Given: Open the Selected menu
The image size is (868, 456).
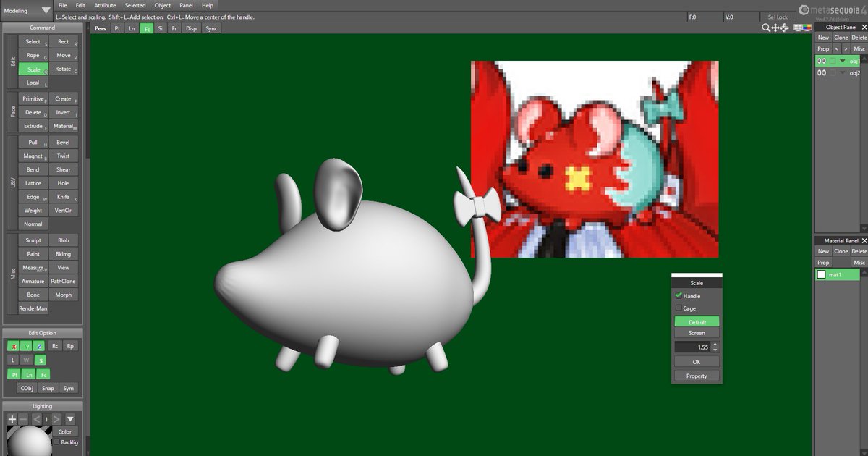Looking at the screenshot, I should pos(135,5).
